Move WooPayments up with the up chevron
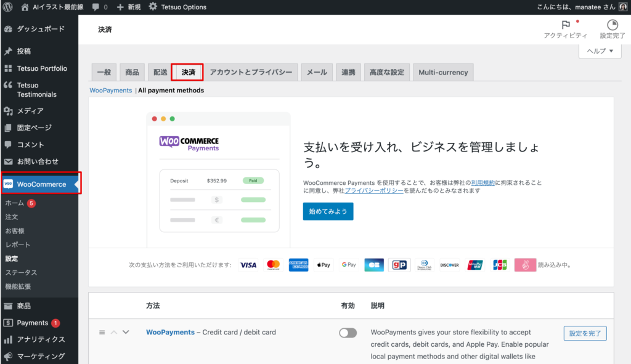 click(x=113, y=333)
